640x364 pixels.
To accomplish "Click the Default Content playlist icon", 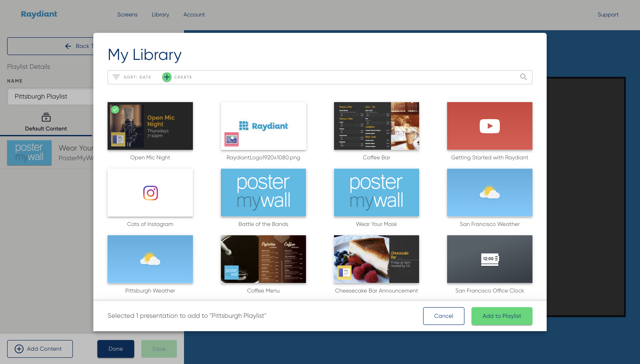I will point(46,117).
